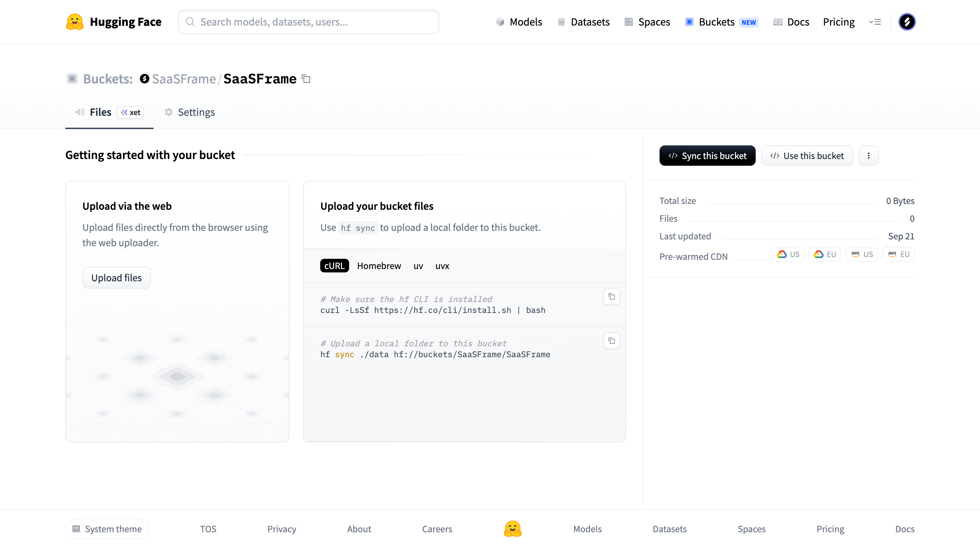
Task: Click the SaaSFrame owner link in breadcrumb
Action: (184, 79)
